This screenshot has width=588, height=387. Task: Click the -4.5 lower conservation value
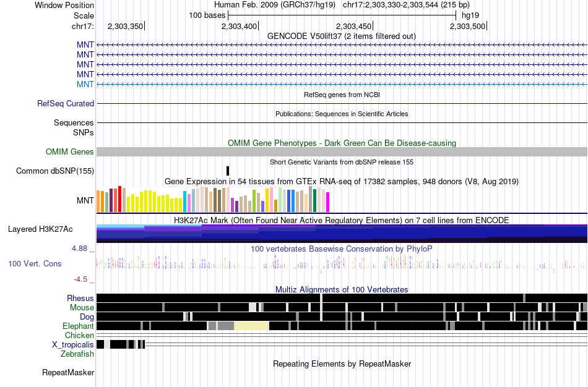[x=80, y=279]
